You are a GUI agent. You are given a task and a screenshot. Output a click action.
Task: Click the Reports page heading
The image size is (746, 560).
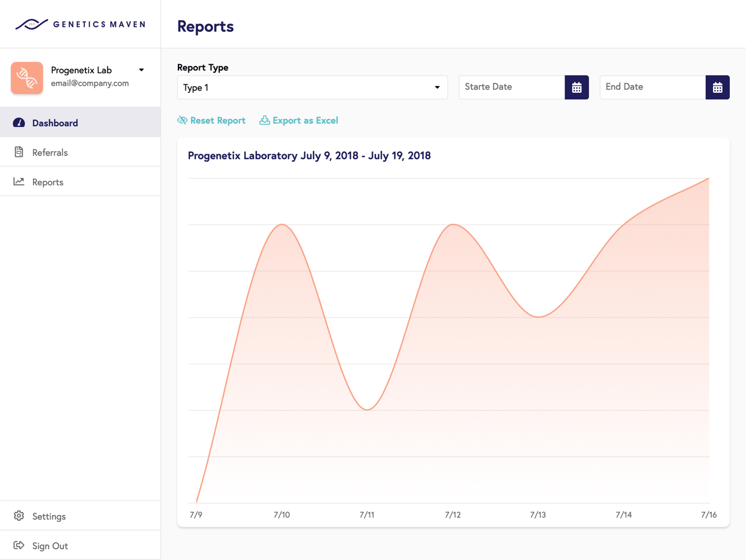tap(206, 27)
